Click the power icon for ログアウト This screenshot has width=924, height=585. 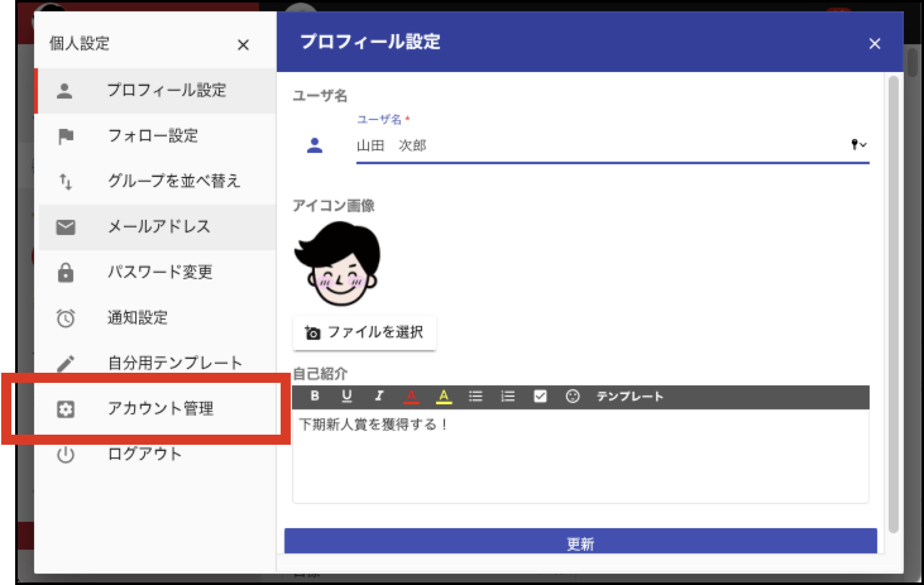pyautogui.click(x=66, y=455)
